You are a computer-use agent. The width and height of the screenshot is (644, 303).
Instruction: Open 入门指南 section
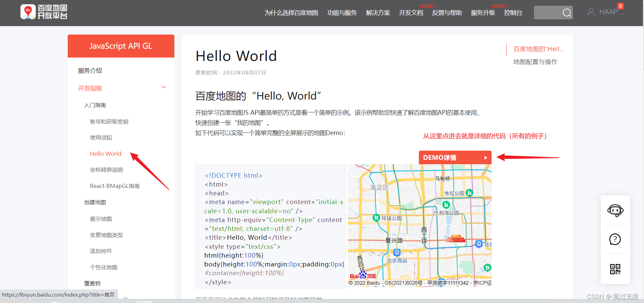click(95, 105)
